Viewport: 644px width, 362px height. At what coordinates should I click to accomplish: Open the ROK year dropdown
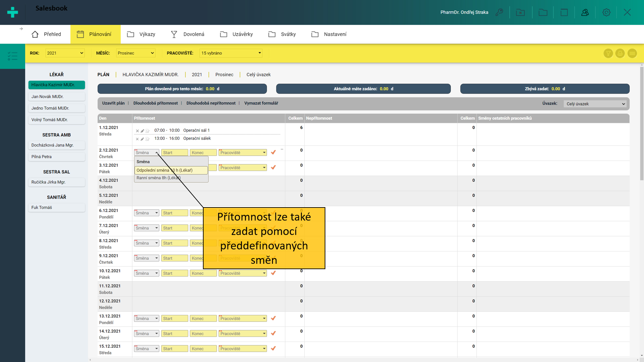click(x=65, y=53)
